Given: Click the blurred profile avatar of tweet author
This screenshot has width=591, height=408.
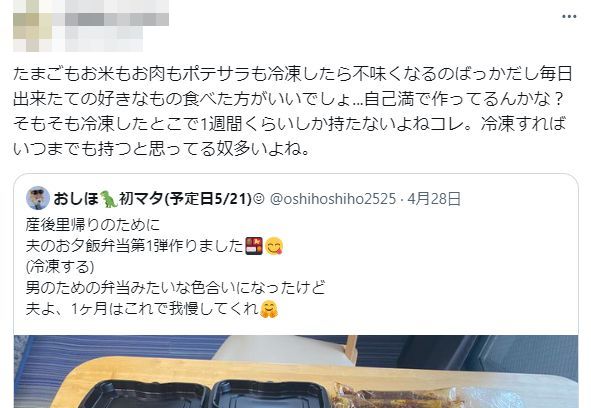Looking at the screenshot, I should [x=32, y=26].
